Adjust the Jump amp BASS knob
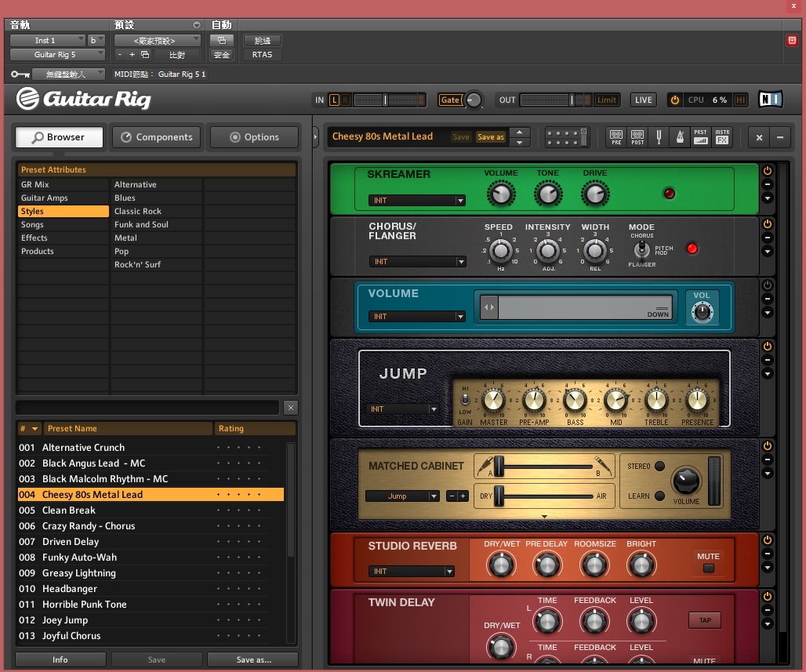 pyautogui.click(x=575, y=401)
